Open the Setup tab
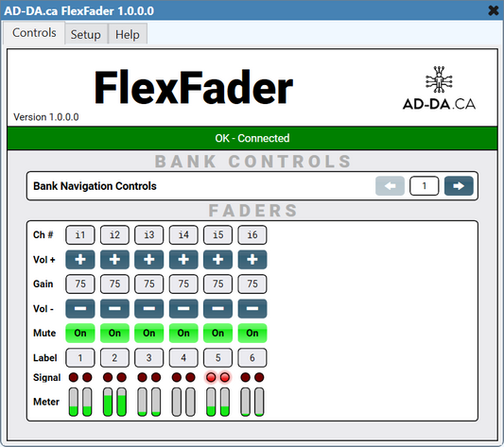The image size is (504, 447). [x=86, y=34]
